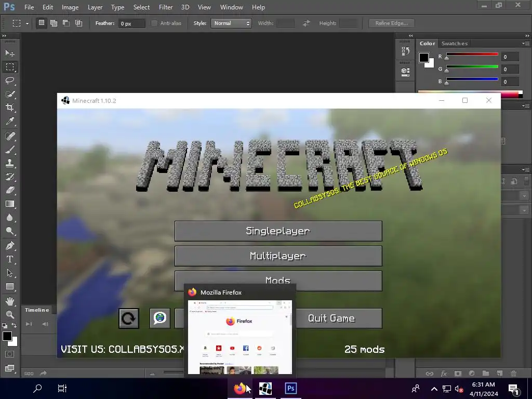Toggle Quick Mask mode
The height and width of the screenshot is (399, 532).
click(10, 354)
